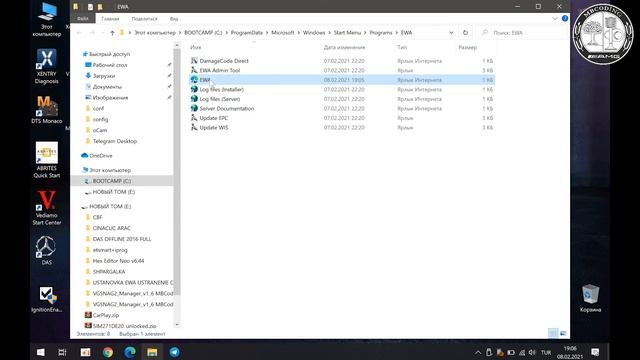This screenshot has height=360, width=640.
Task: Open DTS Monaco desktop shortcut
Action: point(46,109)
